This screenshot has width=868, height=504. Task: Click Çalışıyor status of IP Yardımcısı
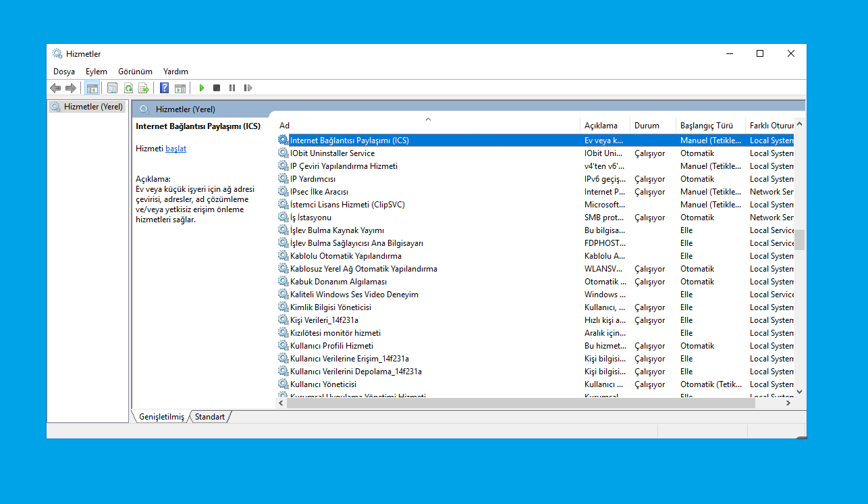pyautogui.click(x=649, y=179)
